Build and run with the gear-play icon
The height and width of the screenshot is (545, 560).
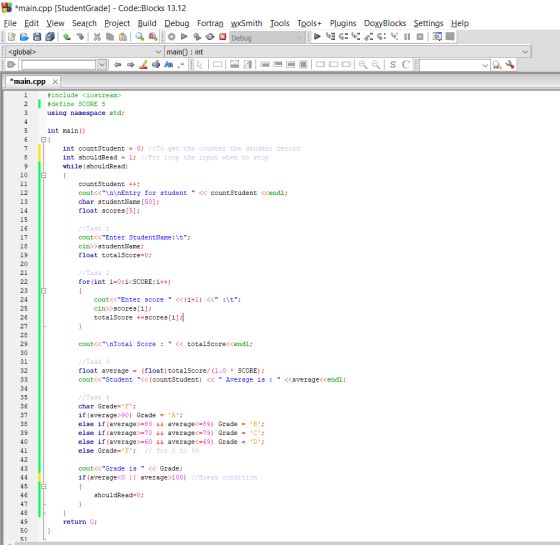coord(197,36)
